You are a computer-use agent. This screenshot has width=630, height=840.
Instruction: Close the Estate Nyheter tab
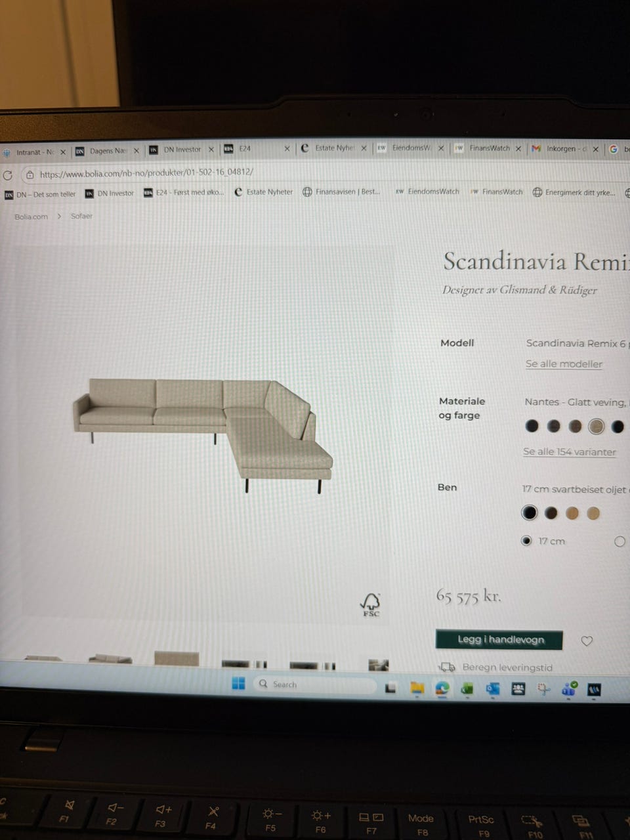click(364, 148)
